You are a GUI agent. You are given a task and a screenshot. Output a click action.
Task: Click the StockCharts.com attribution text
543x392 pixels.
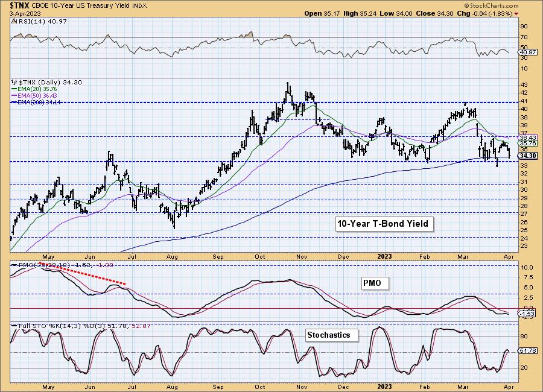click(491, 5)
